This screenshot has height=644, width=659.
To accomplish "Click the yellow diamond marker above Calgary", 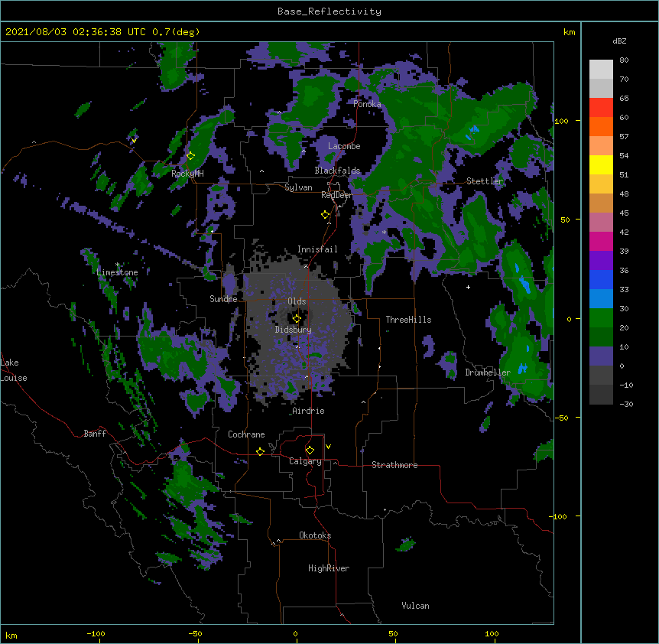I will 310,450.
